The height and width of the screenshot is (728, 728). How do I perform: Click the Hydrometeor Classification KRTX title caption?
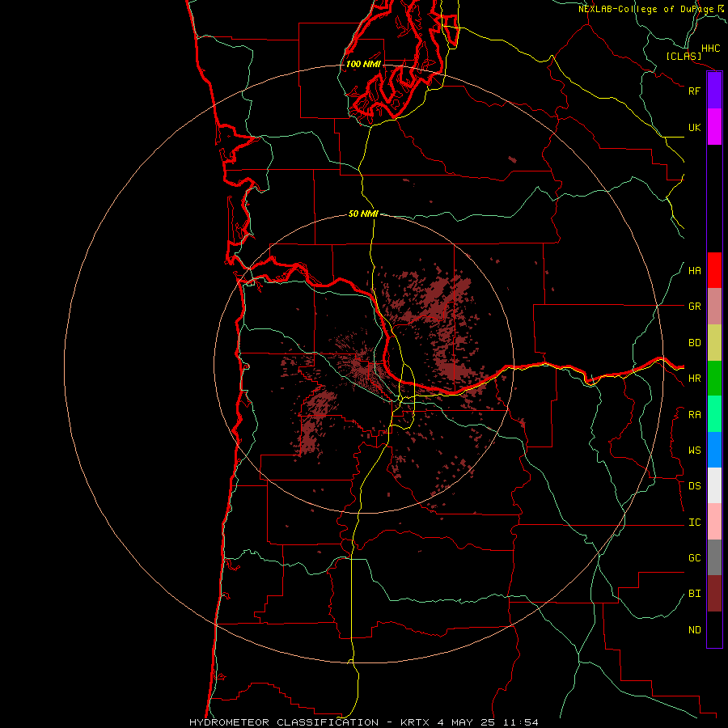tap(364, 722)
